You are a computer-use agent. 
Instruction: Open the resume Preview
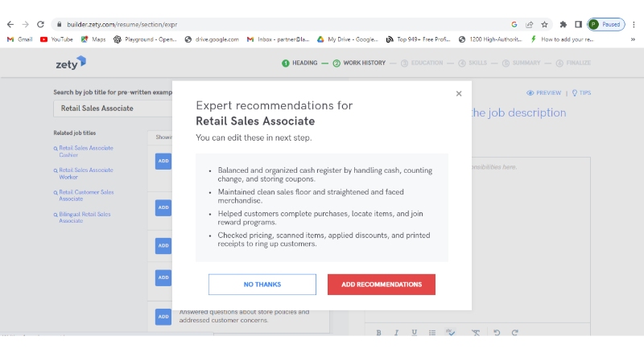[544, 93]
